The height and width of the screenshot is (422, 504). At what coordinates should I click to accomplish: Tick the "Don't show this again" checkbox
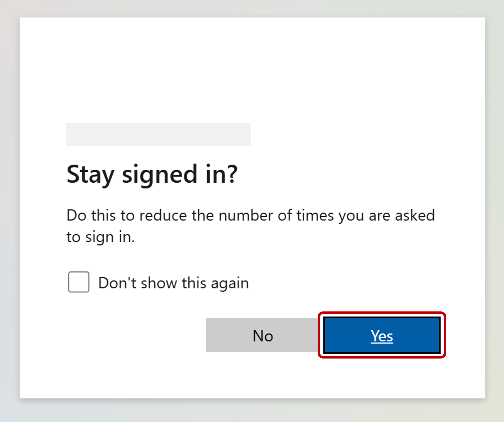[x=79, y=282]
